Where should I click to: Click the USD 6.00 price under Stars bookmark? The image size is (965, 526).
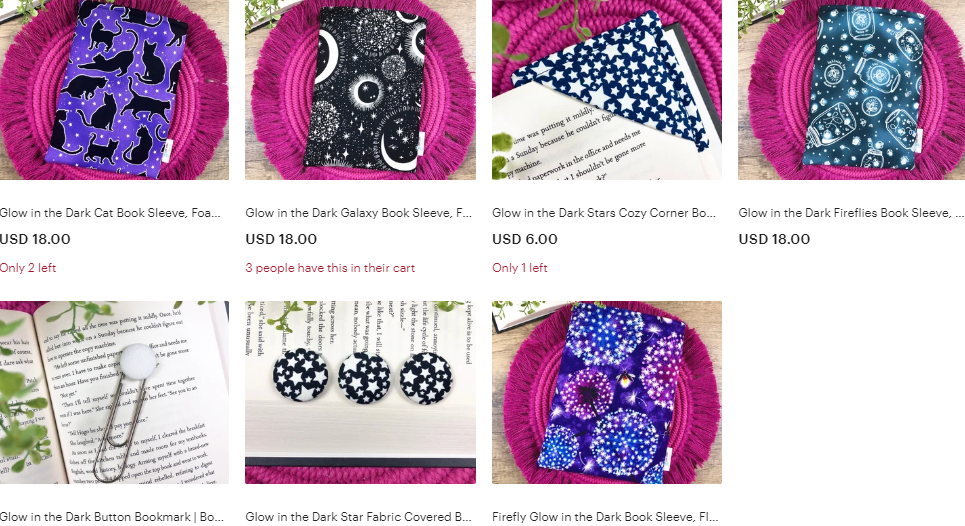click(x=524, y=239)
